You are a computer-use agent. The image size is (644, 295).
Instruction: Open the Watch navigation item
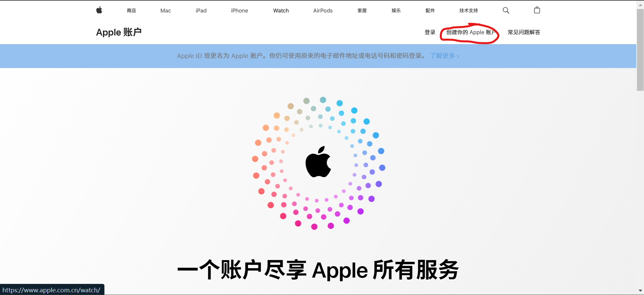pos(281,10)
